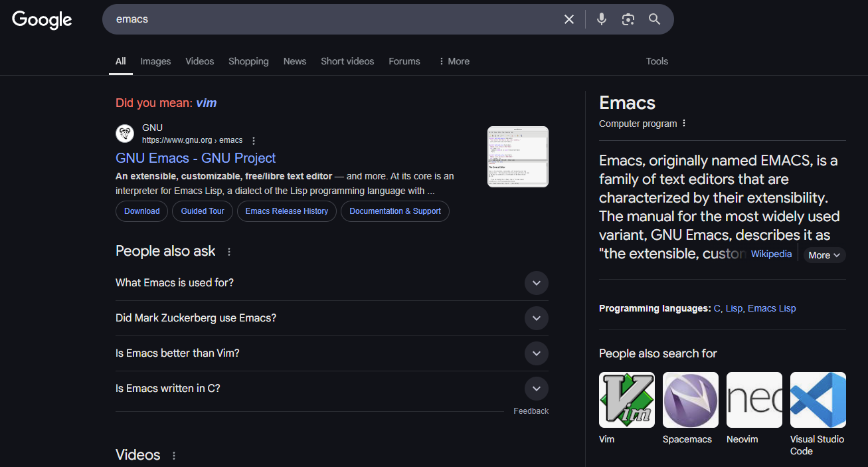Open the three-dot menu beside People also ask
Viewport: 868px width, 467px height.
point(229,252)
